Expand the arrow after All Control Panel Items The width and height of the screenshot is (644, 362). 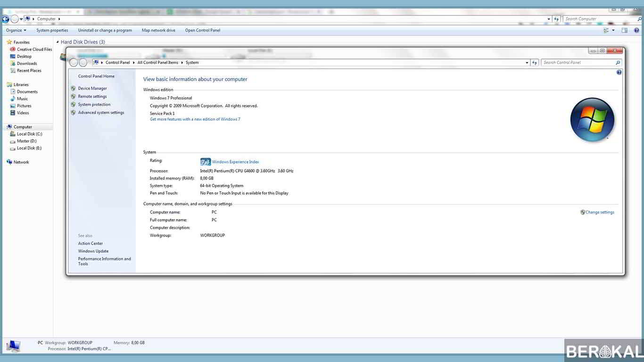click(x=182, y=62)
